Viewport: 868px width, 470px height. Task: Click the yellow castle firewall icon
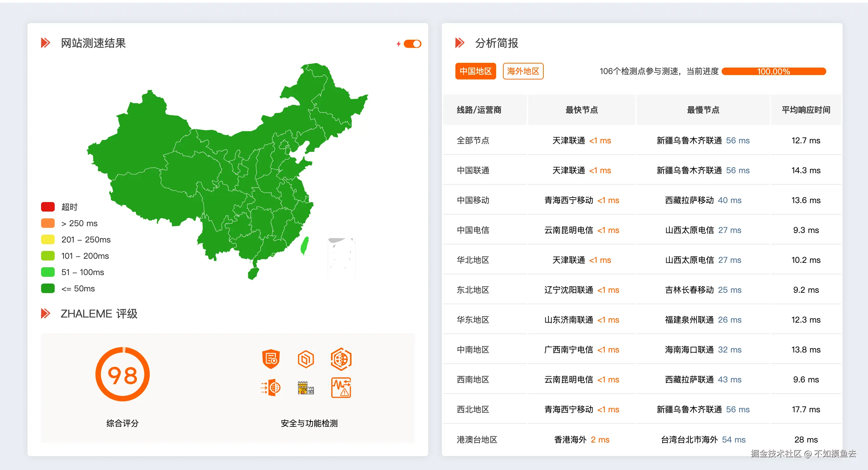point(306,387)
